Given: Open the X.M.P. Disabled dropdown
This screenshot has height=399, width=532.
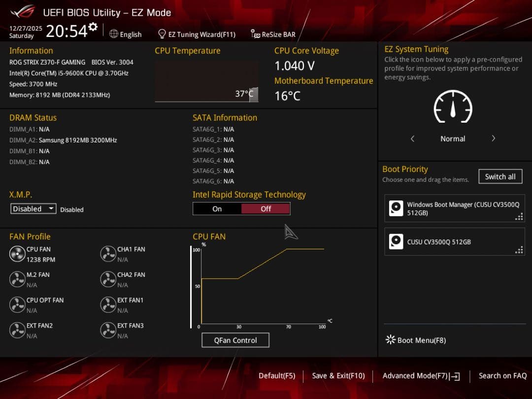Looking at the screenshot, I should [x=33, y=209].
